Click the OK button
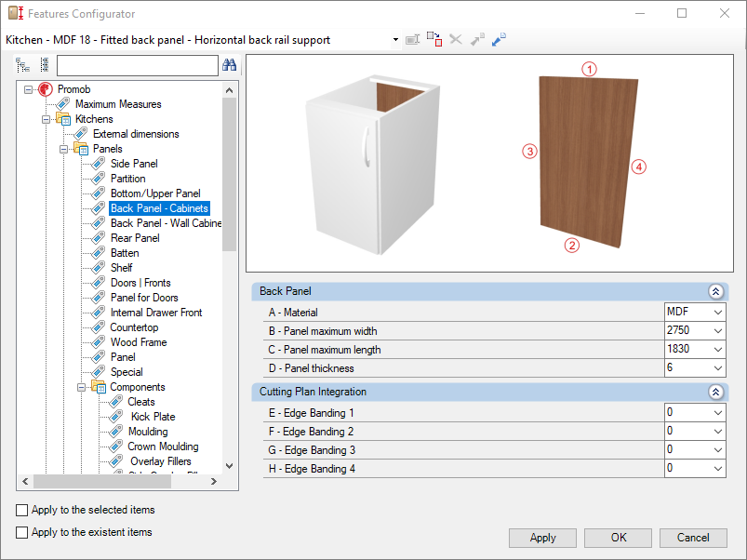 pos(619,538)
